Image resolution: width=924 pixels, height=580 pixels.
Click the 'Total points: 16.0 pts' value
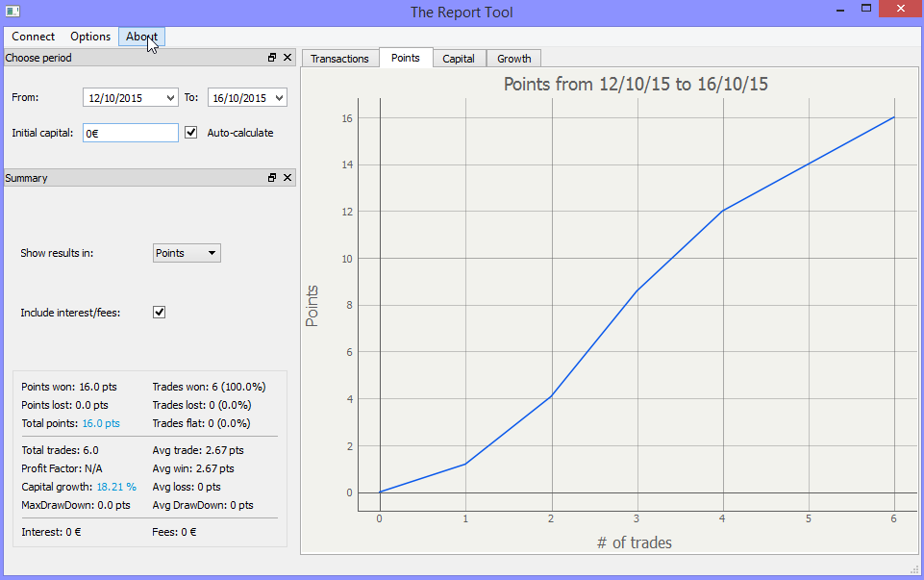(x=101, y=423)
